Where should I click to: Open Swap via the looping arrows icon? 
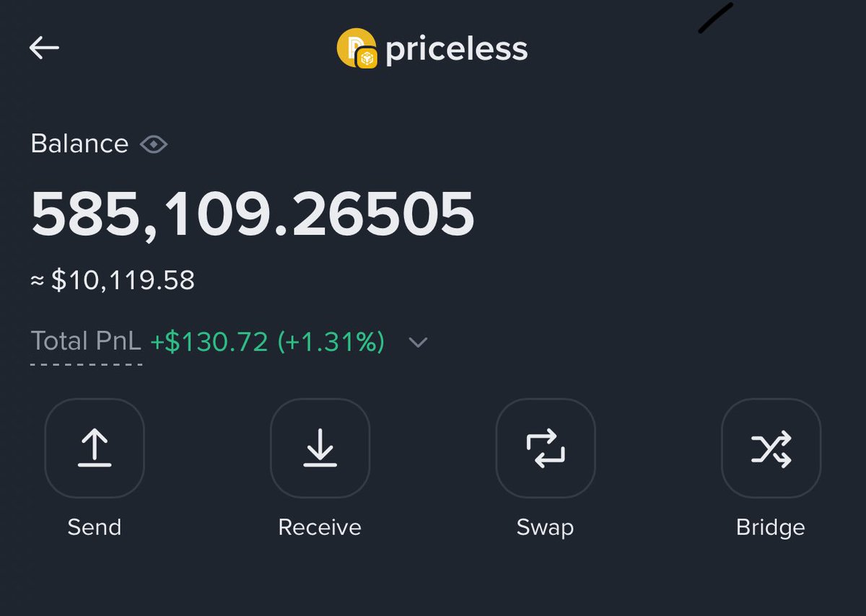tap(546, 448)
